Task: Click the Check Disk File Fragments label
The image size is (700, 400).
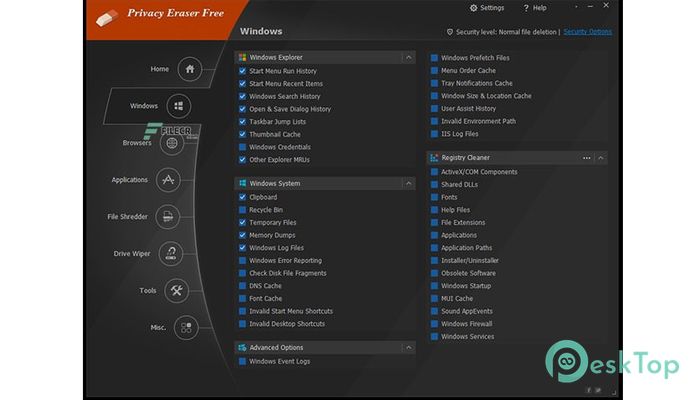Action: click(288, 273)
